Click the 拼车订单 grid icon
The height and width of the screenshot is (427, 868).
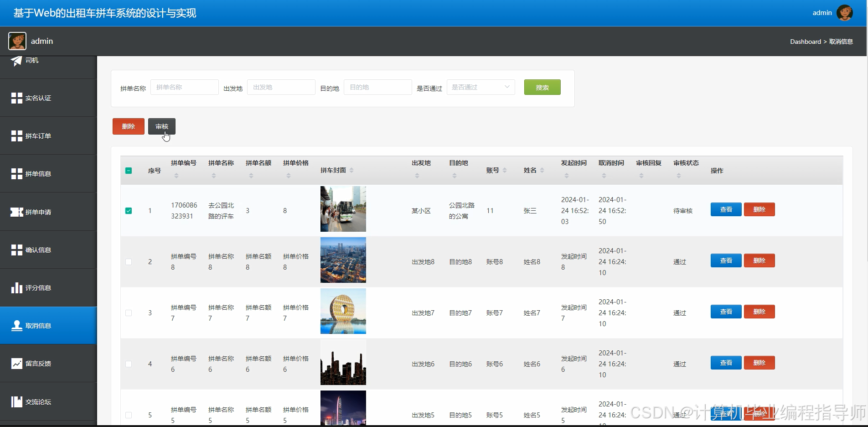coord(16,136)
